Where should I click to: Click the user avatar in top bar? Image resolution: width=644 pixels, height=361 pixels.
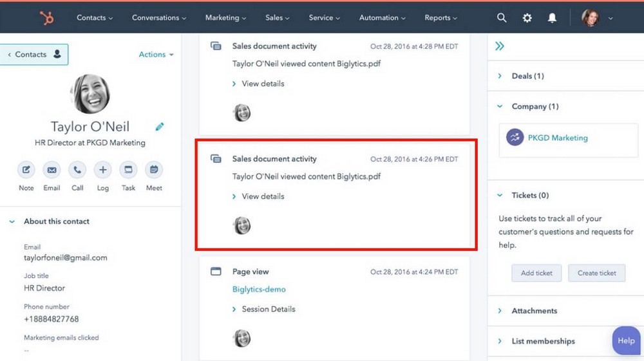tap(590, 17)
